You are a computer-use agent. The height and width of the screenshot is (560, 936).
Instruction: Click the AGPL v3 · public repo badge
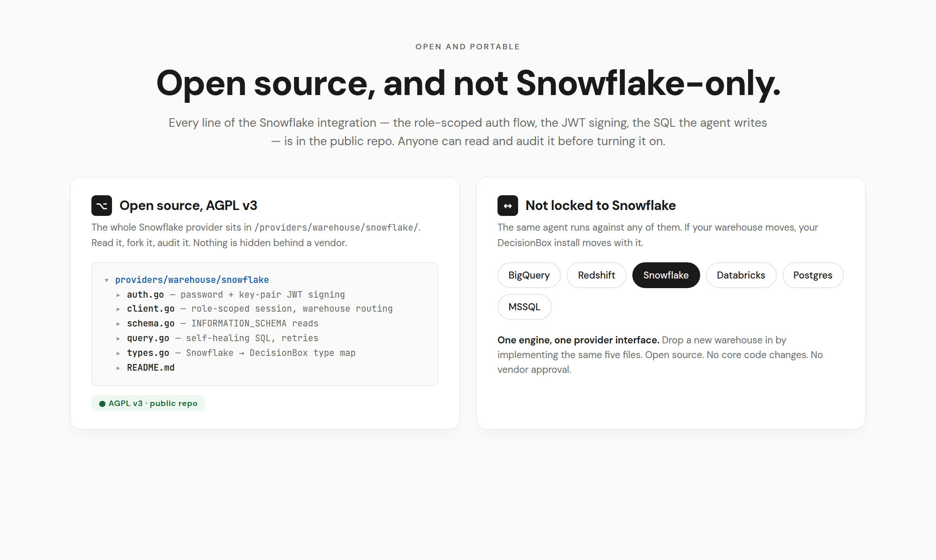(x=148, y=403)
